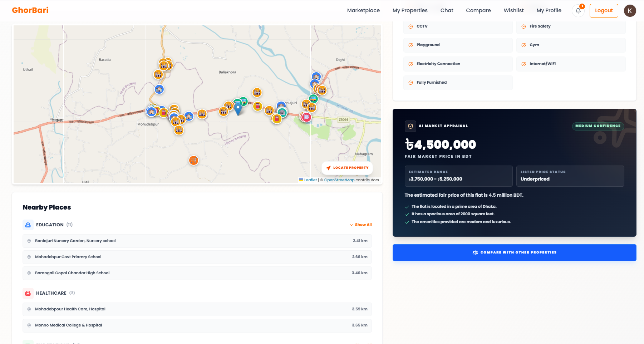Go to the Wishlist page
This screenshot has width=644, height=344.
(x=513, y=10)
